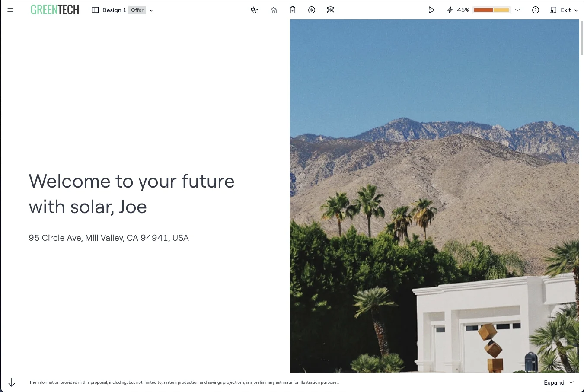584x392 pixels.
Task: Open the hamburger menu
Action: click(10, 10)
